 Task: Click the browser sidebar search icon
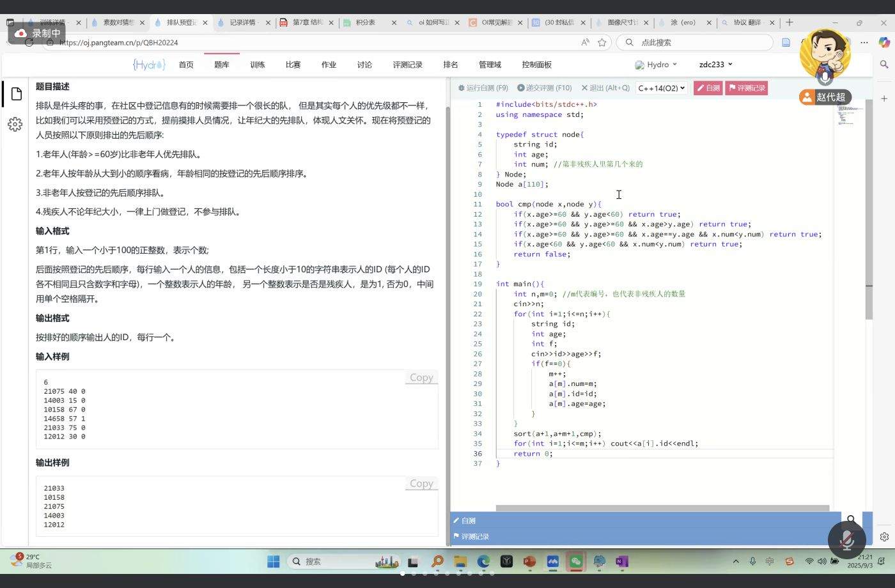click(884, 65)
